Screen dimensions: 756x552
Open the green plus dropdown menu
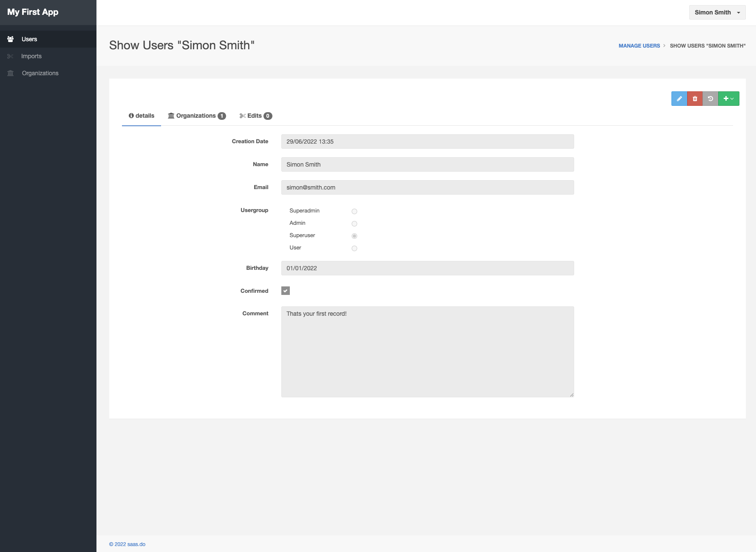pos(728,98)
